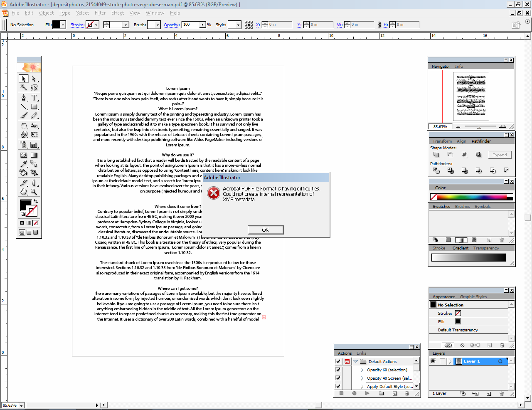This screenshot has height=410, width=532.
Task: Click Add to shape area in Pathfinder
Action: pos(436,155)
